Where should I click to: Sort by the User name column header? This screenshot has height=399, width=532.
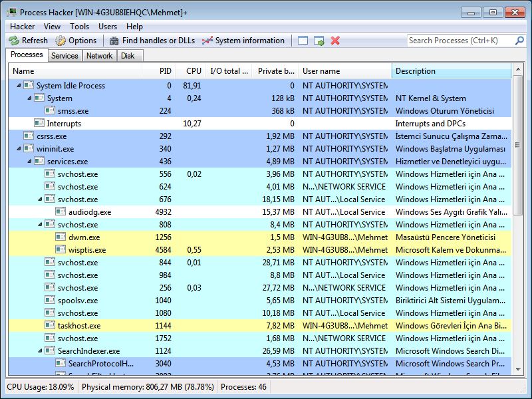coord(345,71)
